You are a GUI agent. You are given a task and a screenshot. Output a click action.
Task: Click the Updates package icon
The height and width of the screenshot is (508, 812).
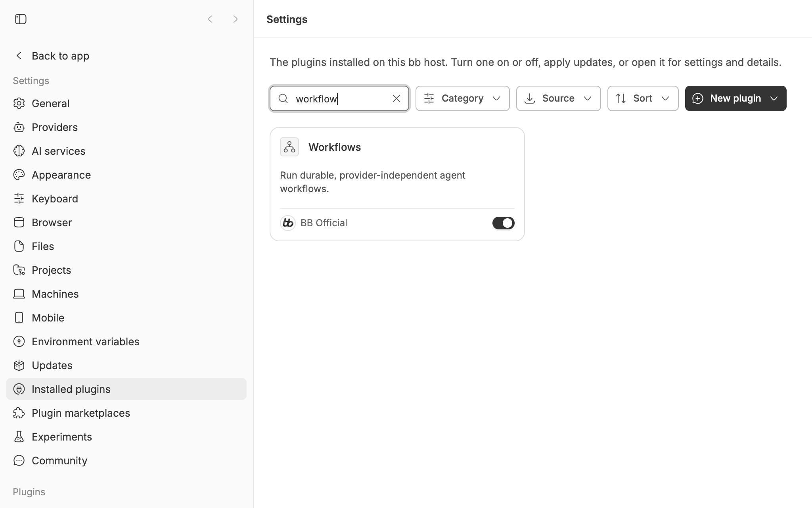(19, 365)
